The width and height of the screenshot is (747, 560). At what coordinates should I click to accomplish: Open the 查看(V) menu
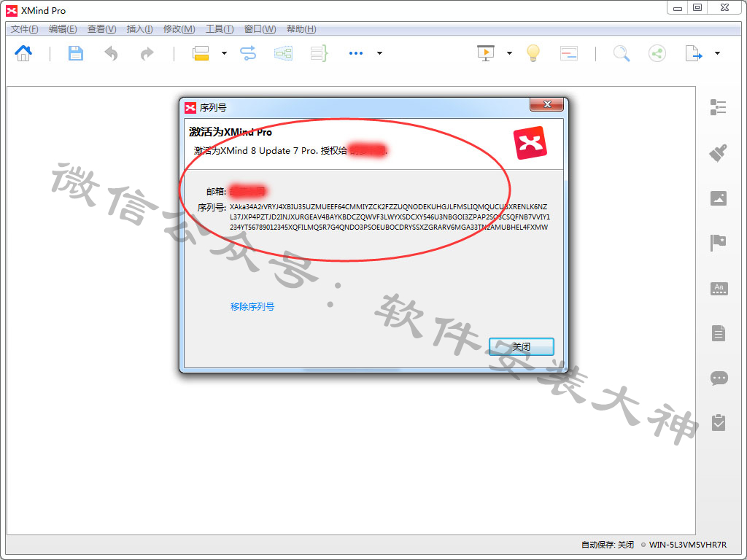pos(102,29)
